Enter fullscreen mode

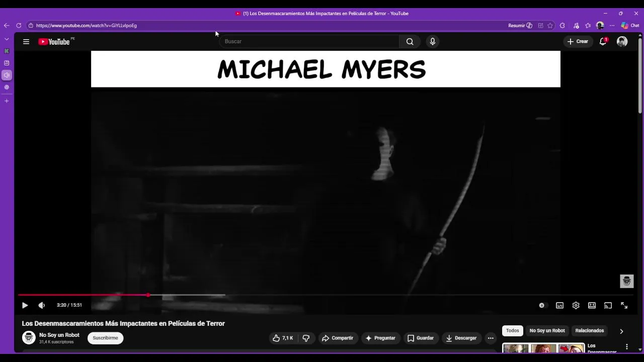click(x=624, y=305)
